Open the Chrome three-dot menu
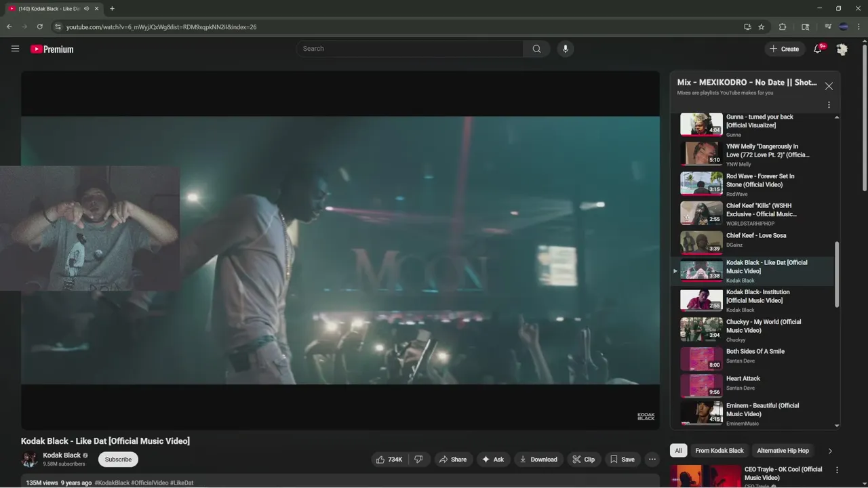Screen dimensions: 868x488 [859, 27]
